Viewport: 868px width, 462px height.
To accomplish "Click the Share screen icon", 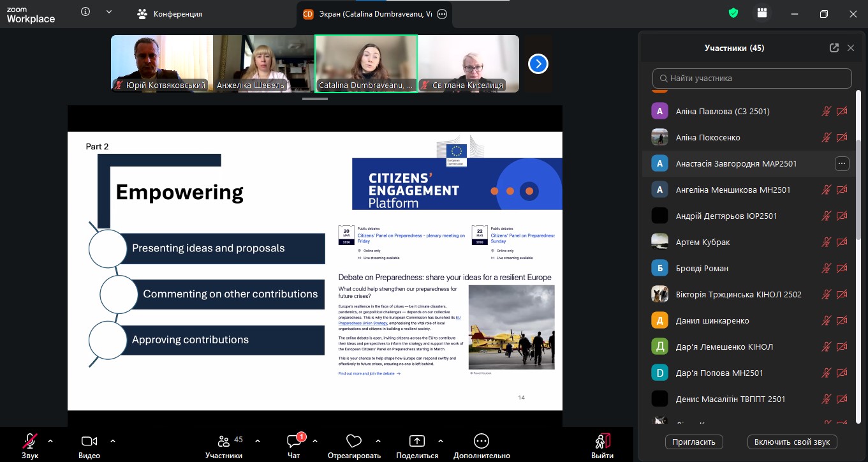I will pyautogui.click(x=416, y=441).
